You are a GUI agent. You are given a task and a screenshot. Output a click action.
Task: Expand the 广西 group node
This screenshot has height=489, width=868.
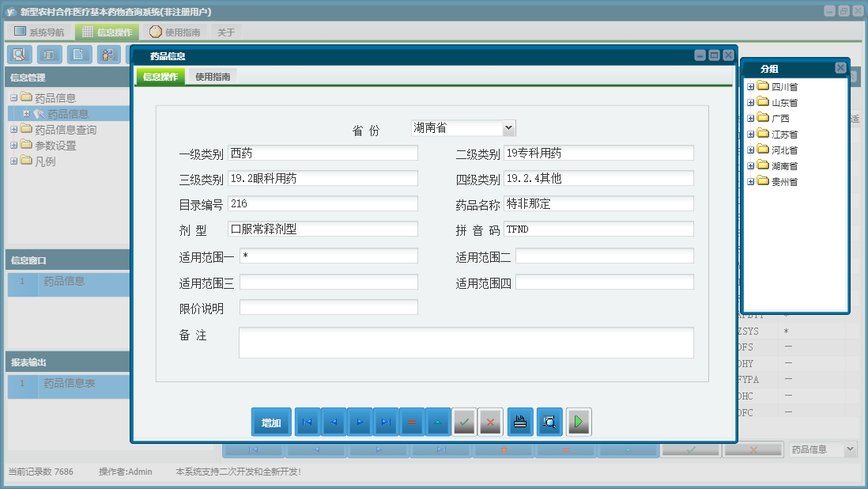coord(751,118)
